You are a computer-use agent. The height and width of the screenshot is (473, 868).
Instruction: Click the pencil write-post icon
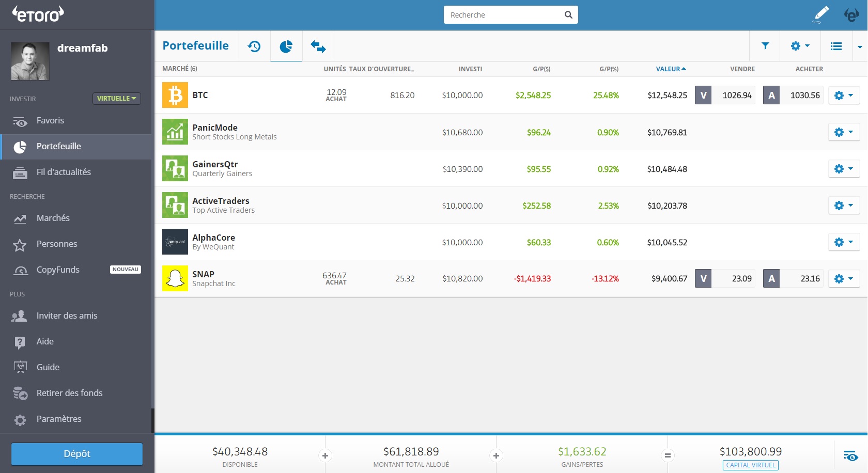tap(820, 14)
